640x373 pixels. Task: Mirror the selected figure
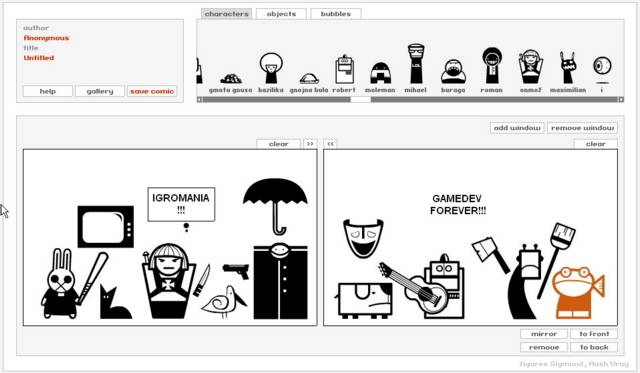point(544,334)
